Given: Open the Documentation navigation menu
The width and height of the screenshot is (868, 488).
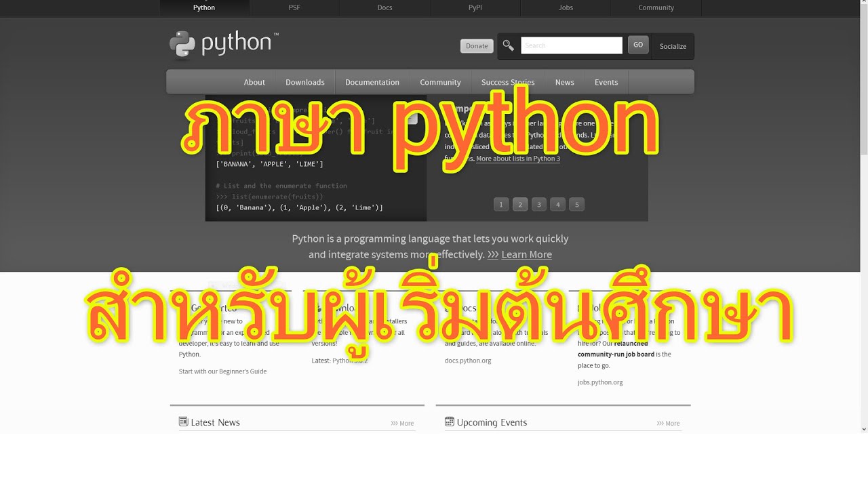Looking at the screenshot, I should pyautogui.click(x=372, y=82).
